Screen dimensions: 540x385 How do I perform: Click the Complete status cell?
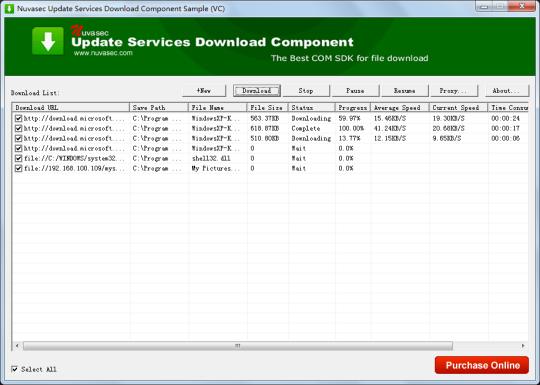306,128
